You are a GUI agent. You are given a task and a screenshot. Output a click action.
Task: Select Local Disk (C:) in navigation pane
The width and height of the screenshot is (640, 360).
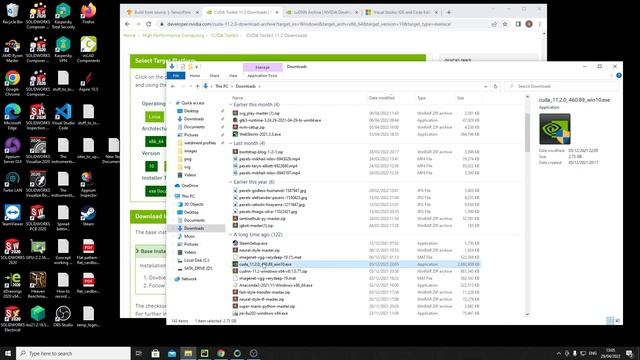coord(196,260)
